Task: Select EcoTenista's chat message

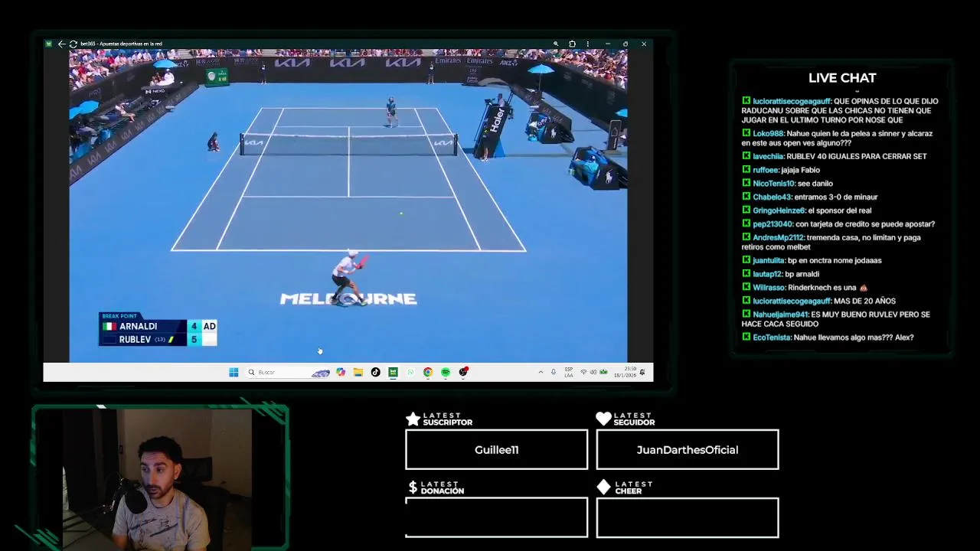Action: (x=828, y=337)
